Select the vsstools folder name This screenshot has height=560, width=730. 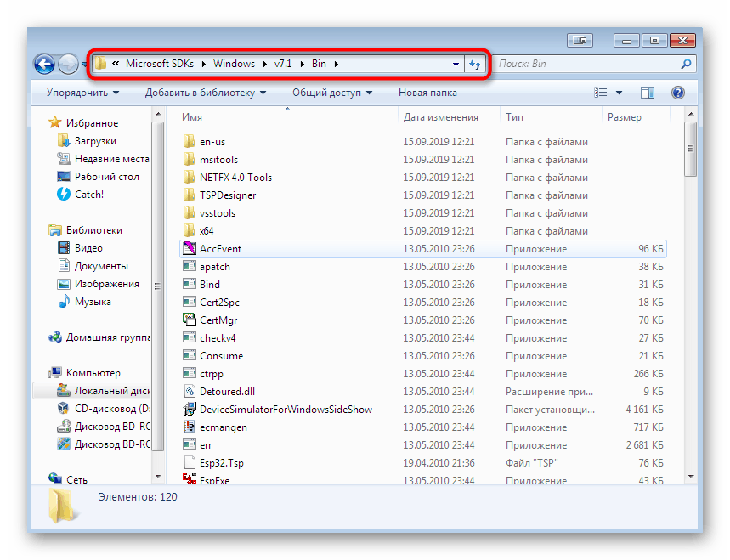218,213
